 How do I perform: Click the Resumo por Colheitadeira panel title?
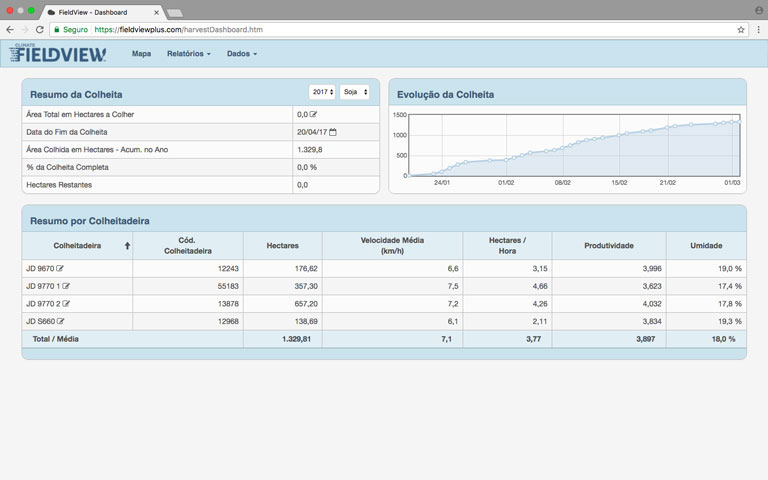pyautogui.click(x=90, y=221)
